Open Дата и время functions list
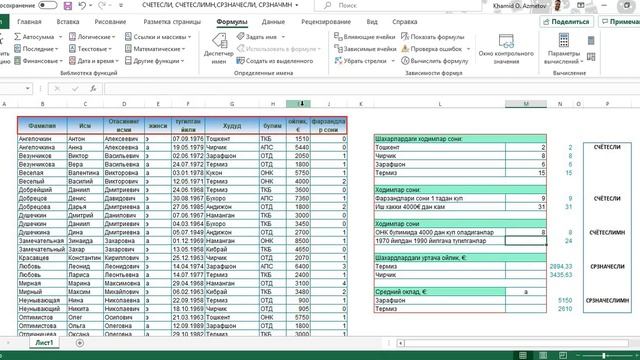The image size is (640, 360). (x=93, y=61)
